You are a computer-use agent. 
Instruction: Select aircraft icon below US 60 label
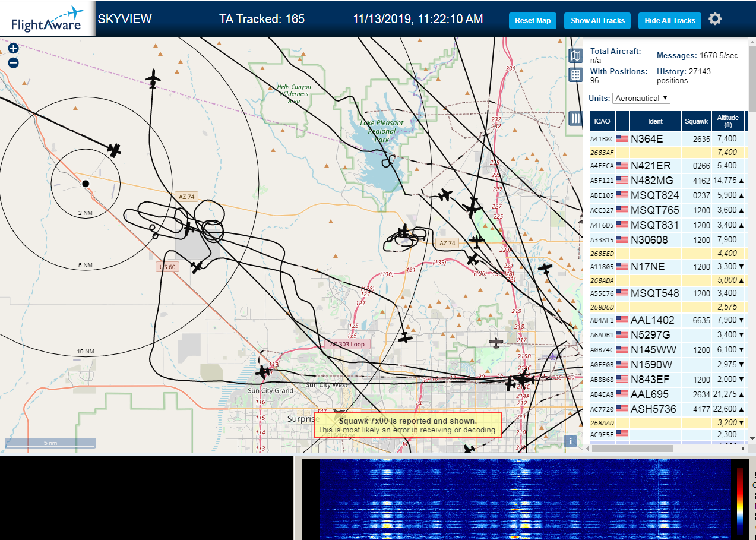[197, 267]
